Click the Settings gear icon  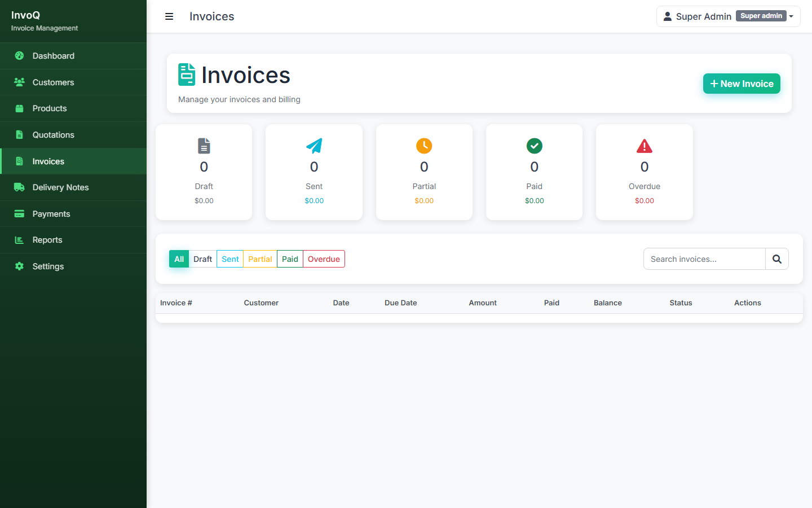click(x=19, y=266)
